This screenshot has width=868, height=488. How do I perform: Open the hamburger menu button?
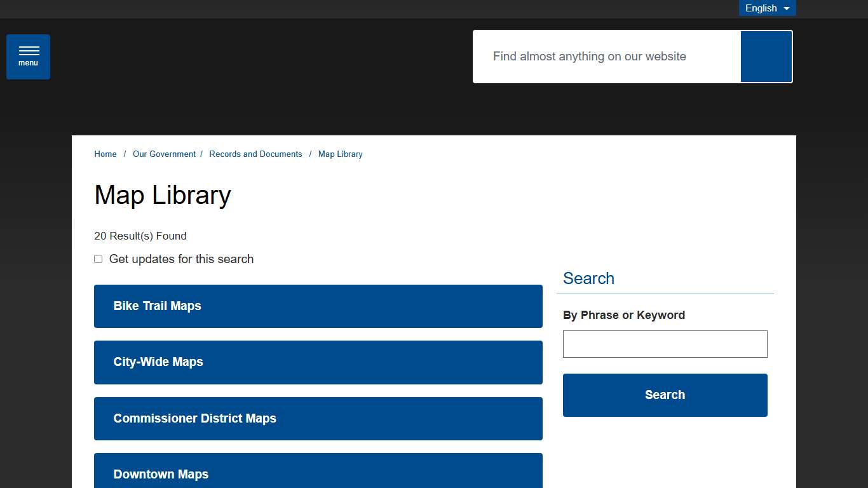[x=28, y=57]
